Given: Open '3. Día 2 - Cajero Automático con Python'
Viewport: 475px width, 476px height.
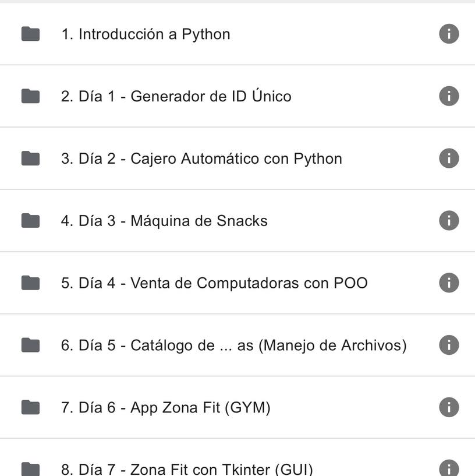Looking at the screenshot, I should coord(238,158).
